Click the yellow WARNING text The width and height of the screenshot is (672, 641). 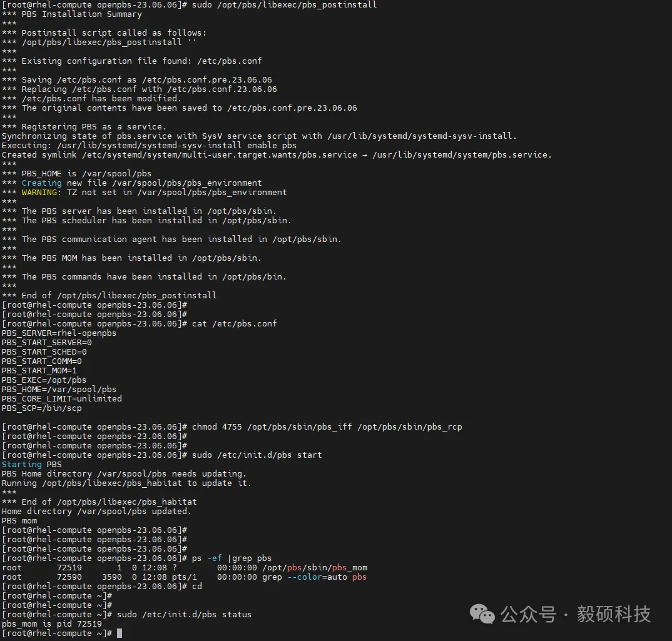pyautogui.click(x=41, y=192)
